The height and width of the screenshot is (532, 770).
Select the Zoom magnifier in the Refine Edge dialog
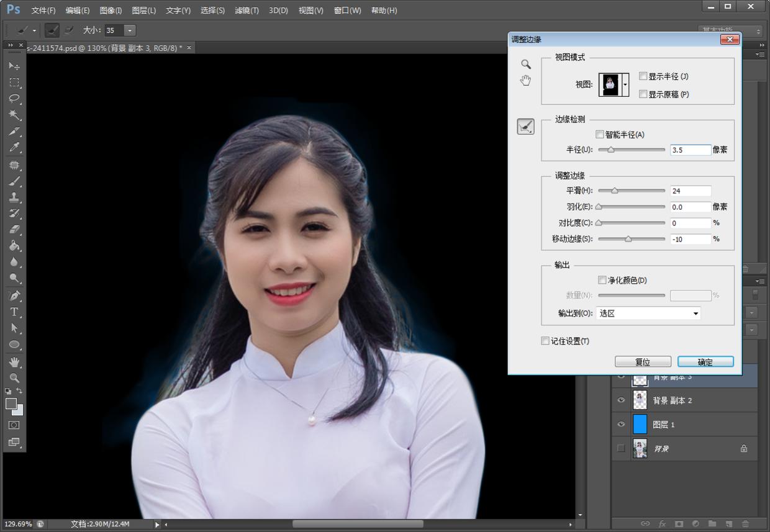526,64
